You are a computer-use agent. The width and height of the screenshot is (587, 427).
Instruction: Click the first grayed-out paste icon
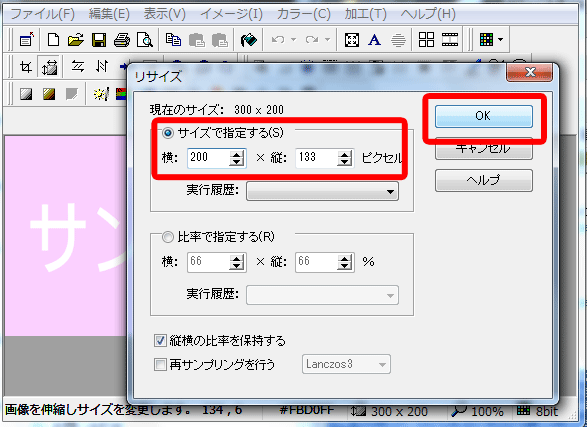coord(197,40)
